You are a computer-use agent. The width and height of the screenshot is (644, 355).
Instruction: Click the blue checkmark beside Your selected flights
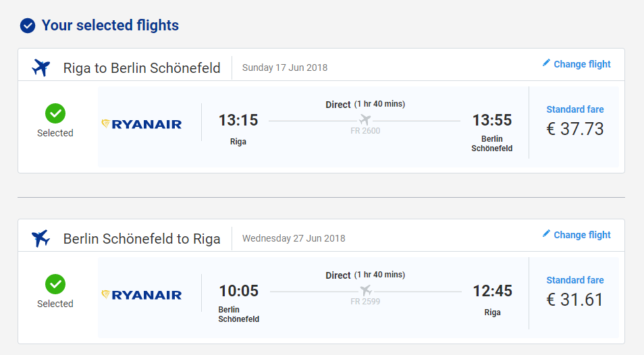click(28, 26)
